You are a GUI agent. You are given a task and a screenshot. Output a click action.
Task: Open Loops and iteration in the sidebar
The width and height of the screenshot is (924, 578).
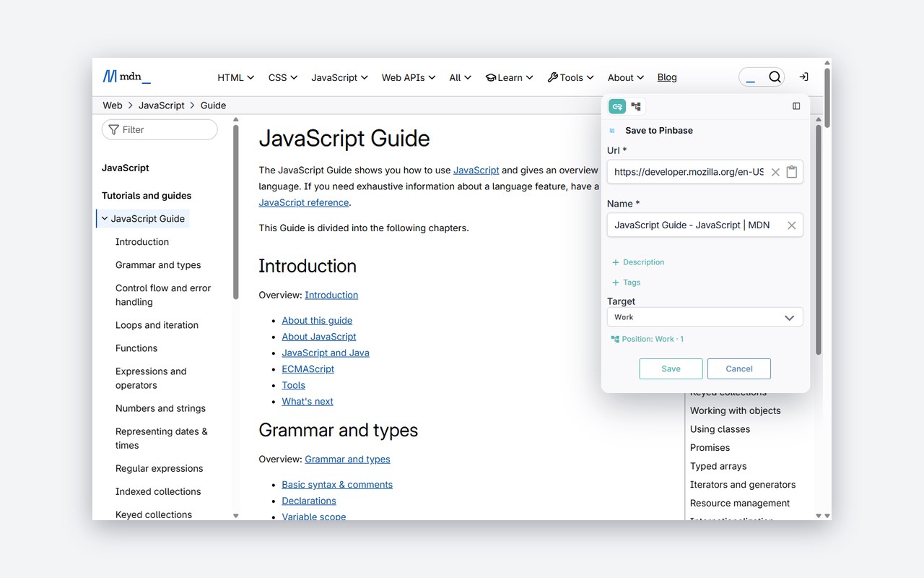click(x=157, y=325)
